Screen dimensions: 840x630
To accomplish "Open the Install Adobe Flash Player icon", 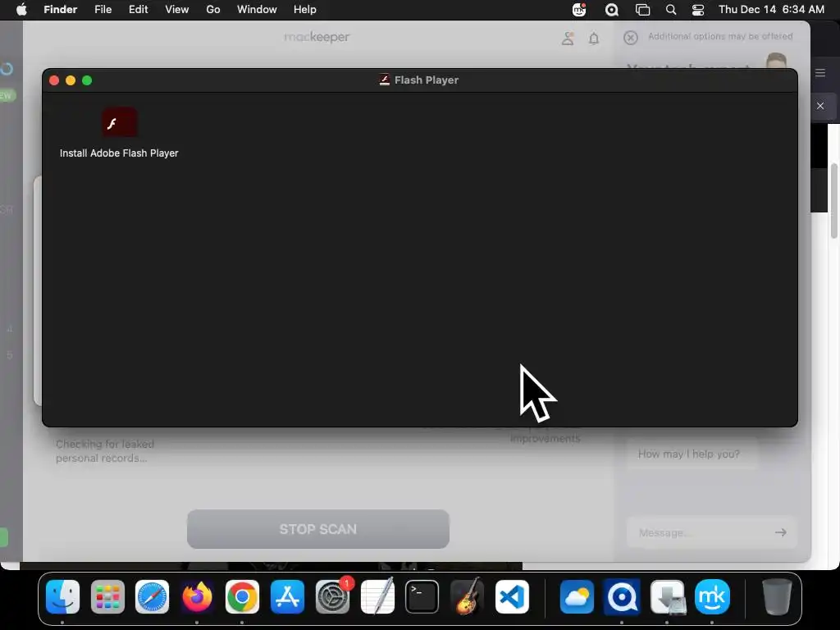I will 120,123.
